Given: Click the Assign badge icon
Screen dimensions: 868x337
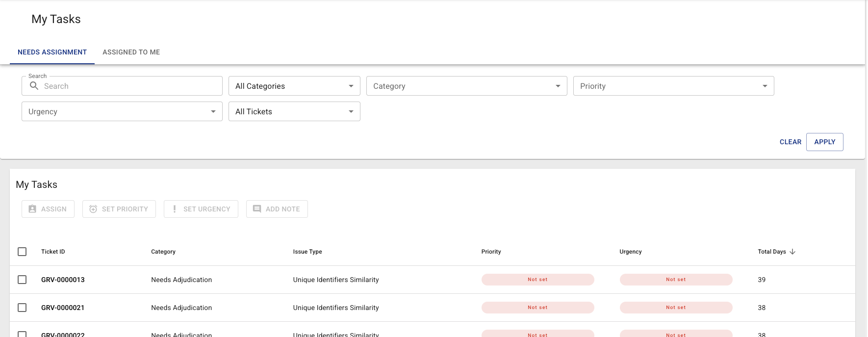Looking at the screenshot, I should click(32, 209).
